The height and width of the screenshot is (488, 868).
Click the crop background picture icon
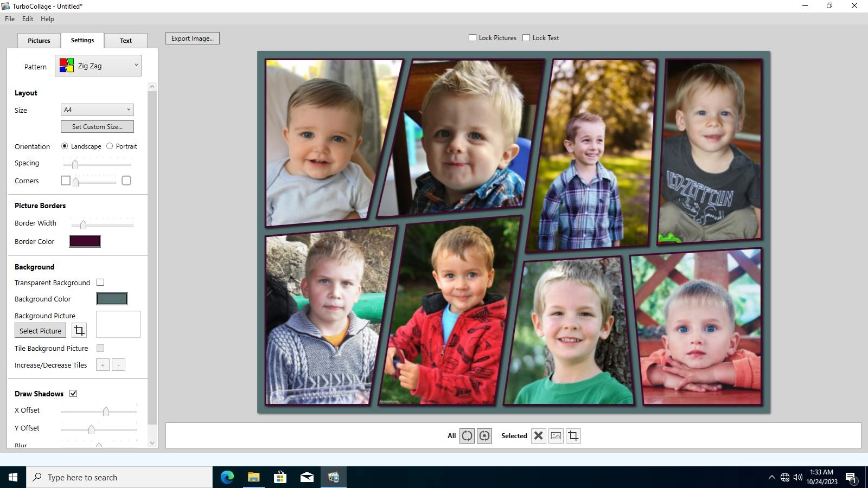(x=79, y=330)
